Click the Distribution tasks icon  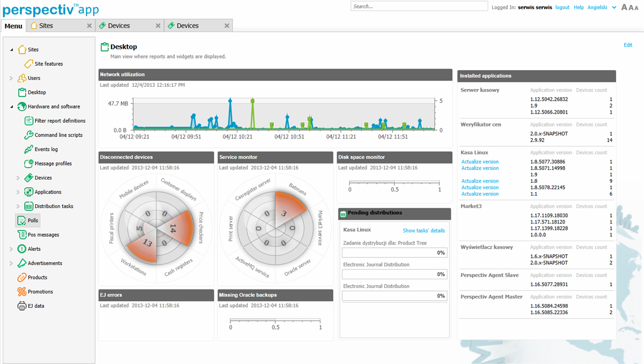29,206
